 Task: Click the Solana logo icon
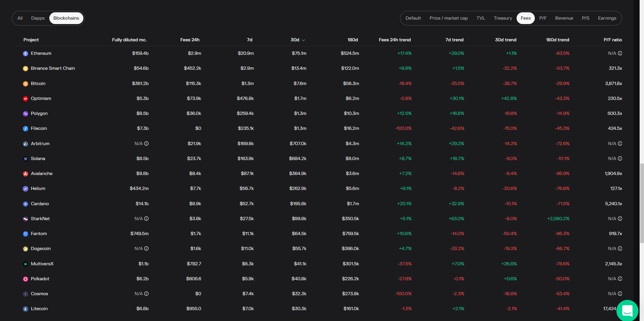click(26, 159)
